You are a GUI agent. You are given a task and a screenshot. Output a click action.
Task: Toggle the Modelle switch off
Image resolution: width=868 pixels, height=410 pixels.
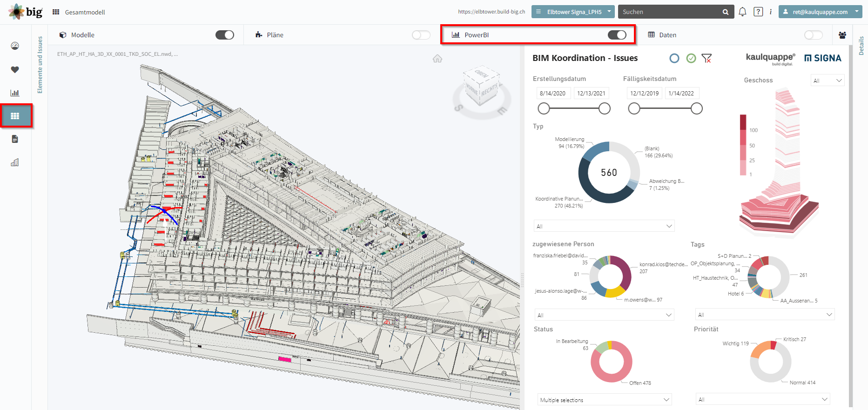[x=225, y=35]
